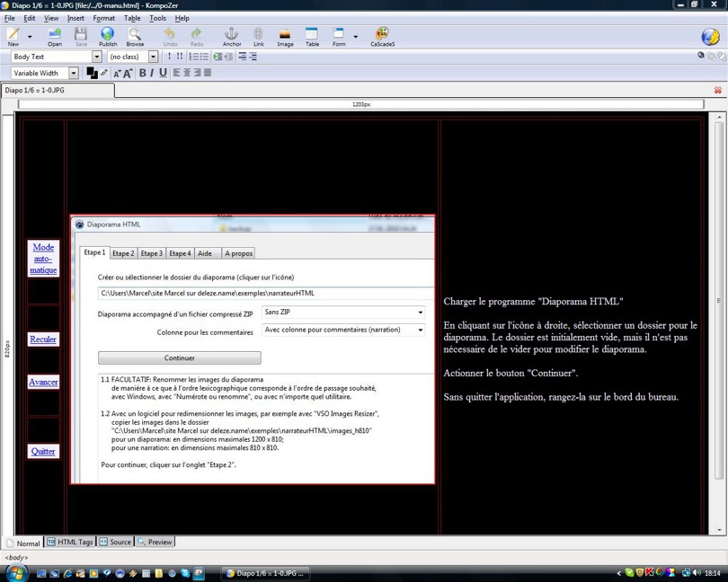Open the File menu
This screenshot has height=582, width=728.
point(9,18)
